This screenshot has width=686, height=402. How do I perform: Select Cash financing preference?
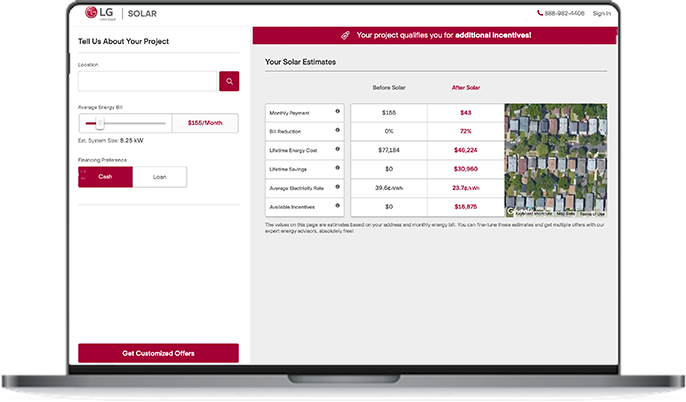point(105,177)
